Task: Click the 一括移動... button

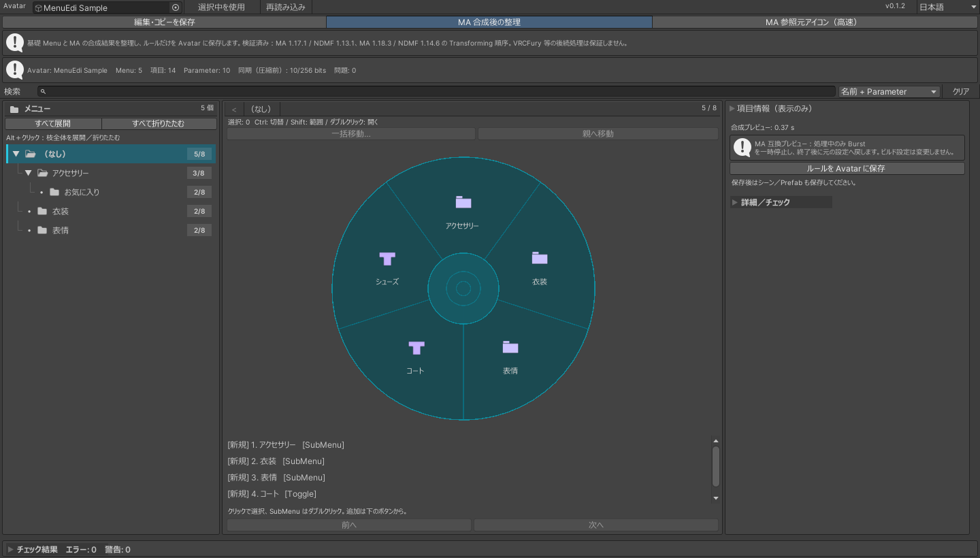Action: point(351,133)
